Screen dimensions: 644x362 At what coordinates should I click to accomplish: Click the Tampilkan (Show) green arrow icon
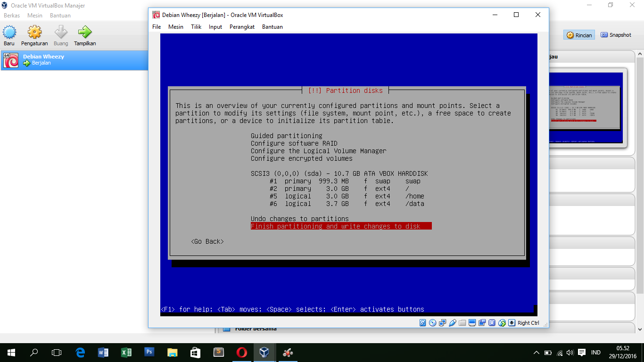[85, 33]
